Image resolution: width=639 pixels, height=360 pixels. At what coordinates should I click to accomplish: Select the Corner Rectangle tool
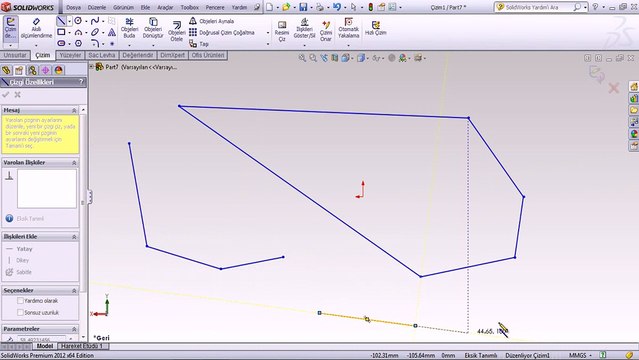(61, 32)
